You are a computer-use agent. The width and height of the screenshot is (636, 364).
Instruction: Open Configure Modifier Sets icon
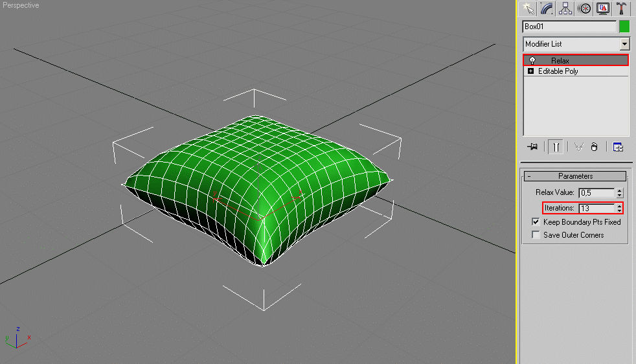click(618, 147)
